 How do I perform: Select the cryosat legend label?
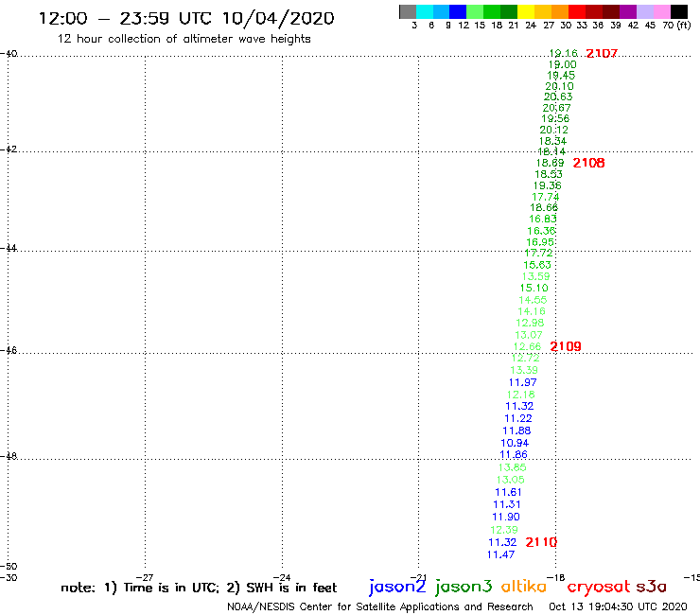pos(599,588)
